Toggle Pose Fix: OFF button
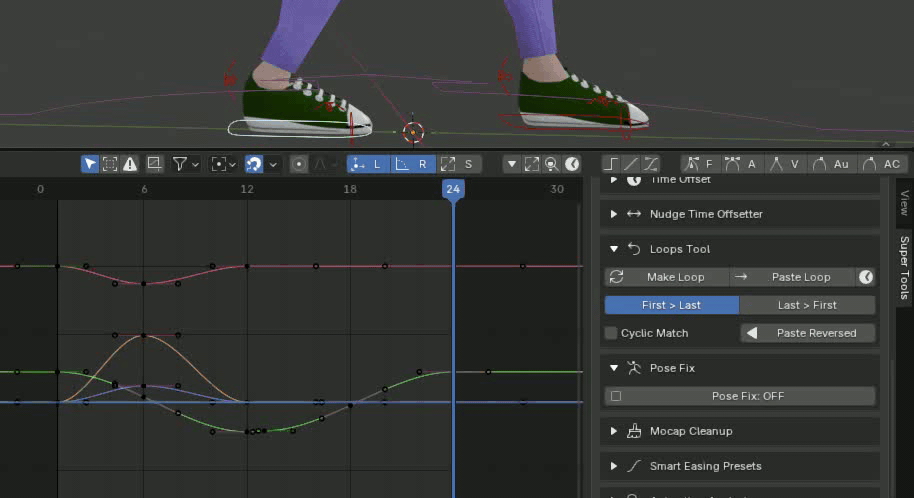914x498 pixels. (740, 396)
